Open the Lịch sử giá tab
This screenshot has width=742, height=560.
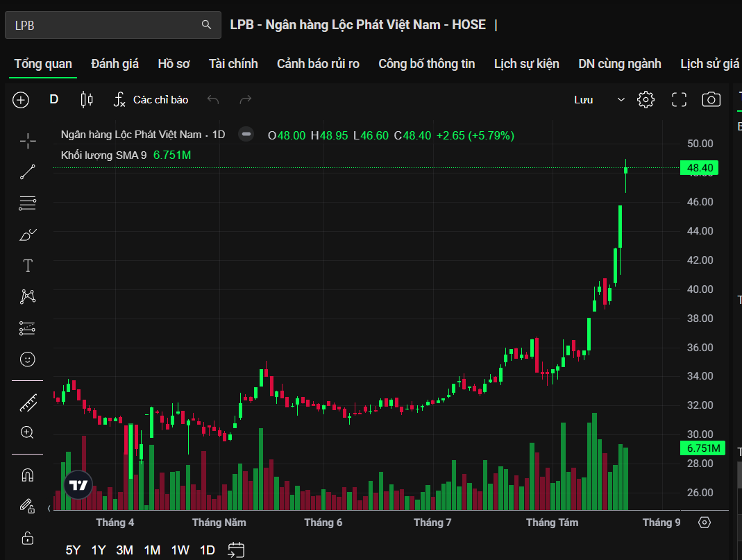coord(709,64)
